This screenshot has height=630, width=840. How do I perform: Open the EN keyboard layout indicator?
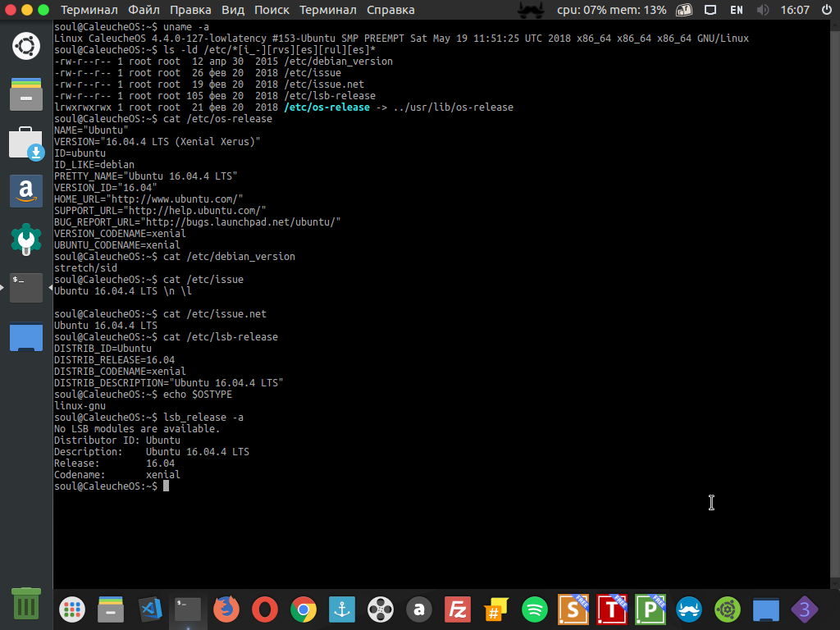point(737,10)
